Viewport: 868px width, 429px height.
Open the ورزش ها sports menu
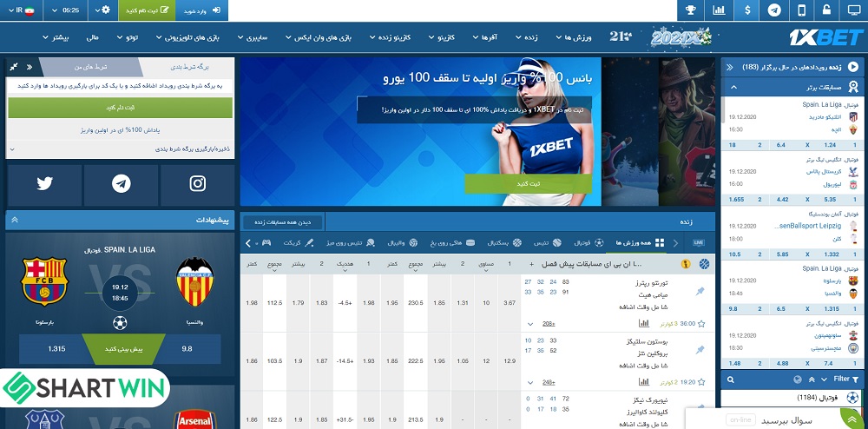pos(575,37)
